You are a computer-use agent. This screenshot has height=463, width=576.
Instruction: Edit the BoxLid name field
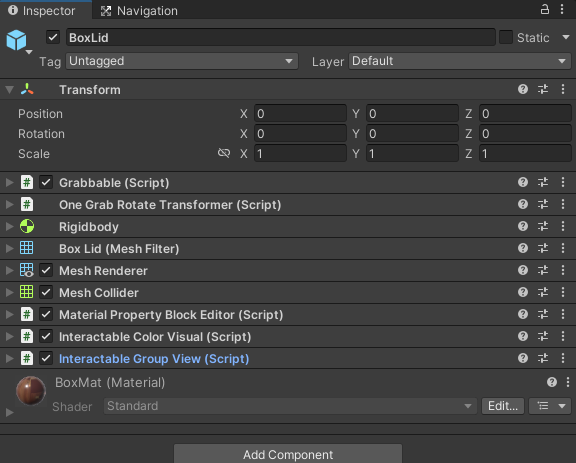click(281, 37)
